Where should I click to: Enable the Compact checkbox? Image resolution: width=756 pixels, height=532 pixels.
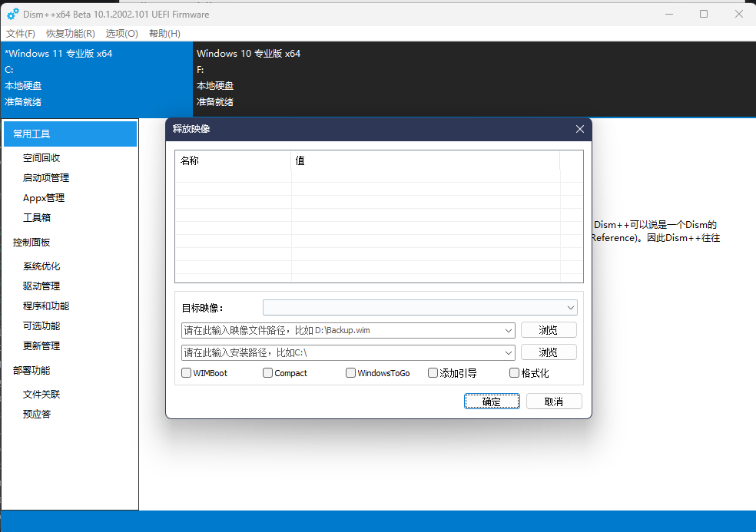(x=267, y=373)
